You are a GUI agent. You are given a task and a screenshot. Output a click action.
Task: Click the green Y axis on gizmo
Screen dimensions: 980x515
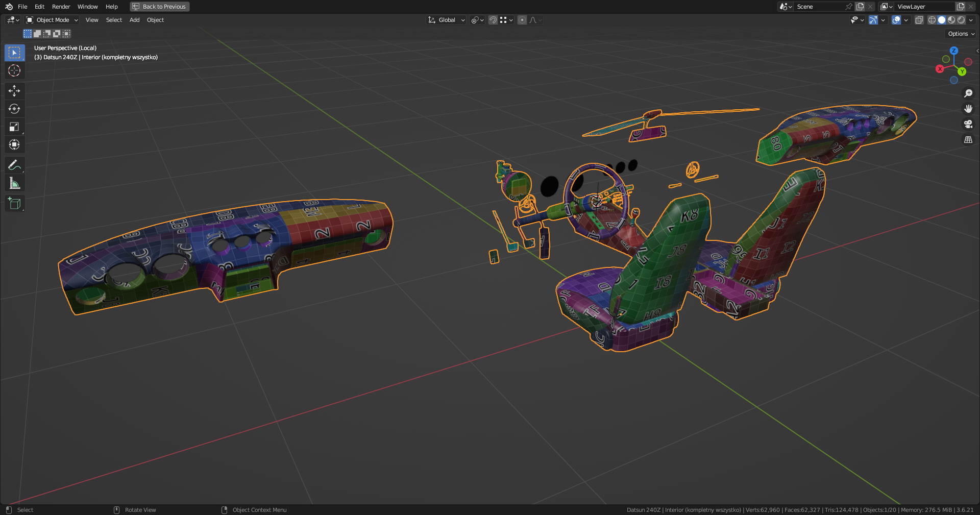(962, 71)
